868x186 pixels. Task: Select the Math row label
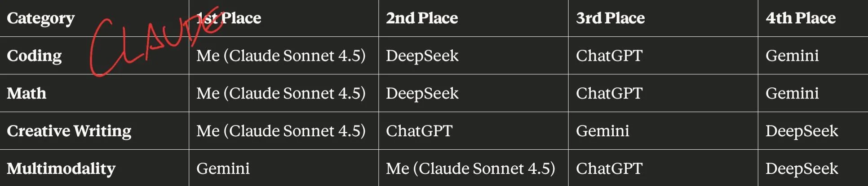tap(27, 93)
